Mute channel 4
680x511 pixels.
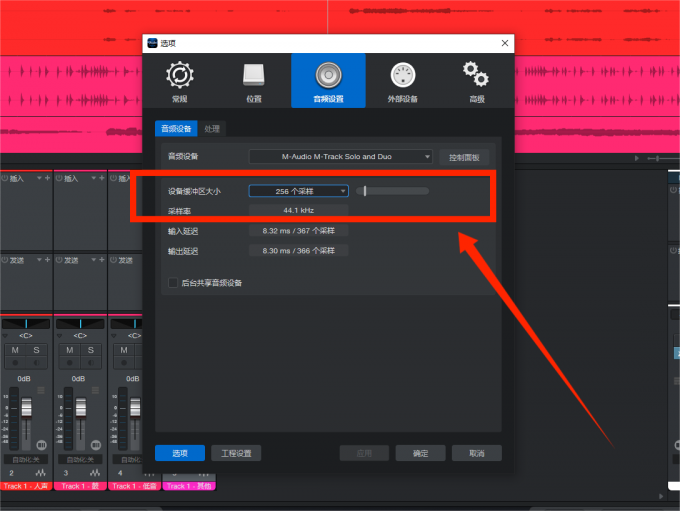124,350
